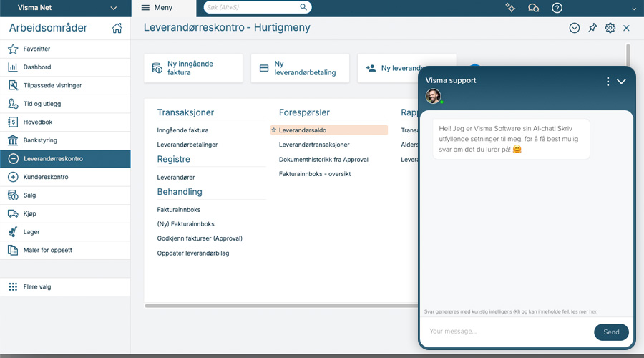Toggle favorite star on Leverandørsaldo
644x358 pixels.
tap(274, 130)
